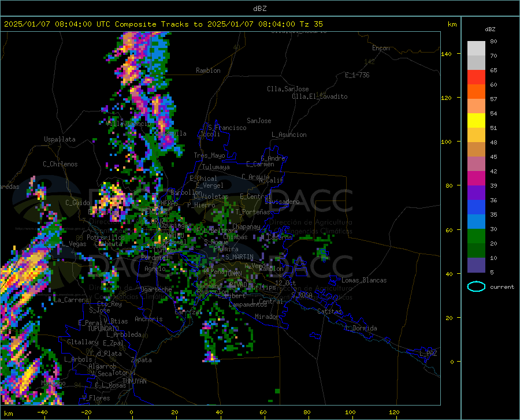Click the 120 km tick on horizontal axis
520x420 pixels.
point(394,412)
